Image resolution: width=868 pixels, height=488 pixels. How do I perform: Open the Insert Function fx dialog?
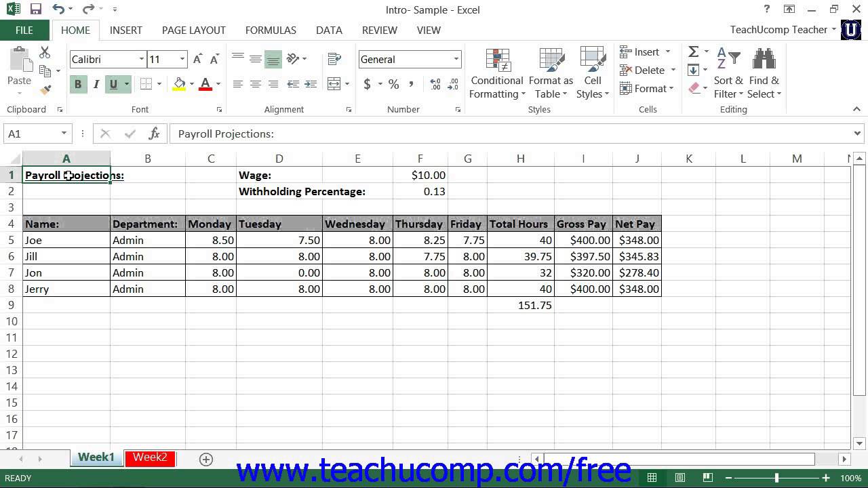pos(154,134)
